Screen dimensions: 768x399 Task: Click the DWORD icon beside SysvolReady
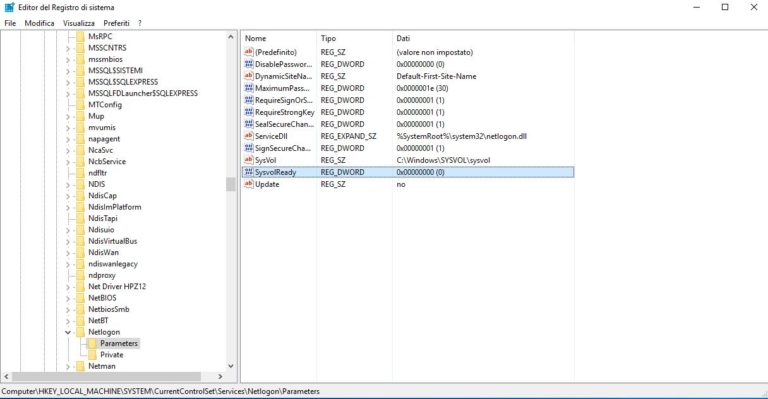coord(248,172)
